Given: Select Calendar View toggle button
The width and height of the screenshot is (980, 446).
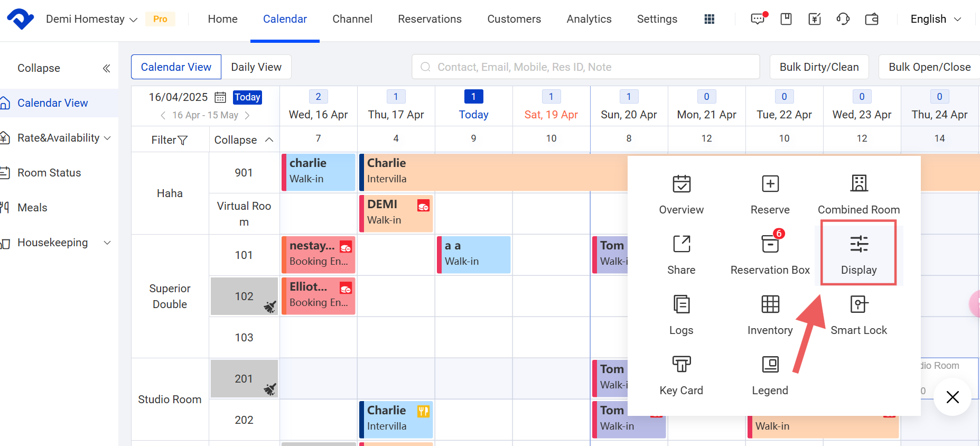Looking at the screenshot, I should [x=176, y=67].
